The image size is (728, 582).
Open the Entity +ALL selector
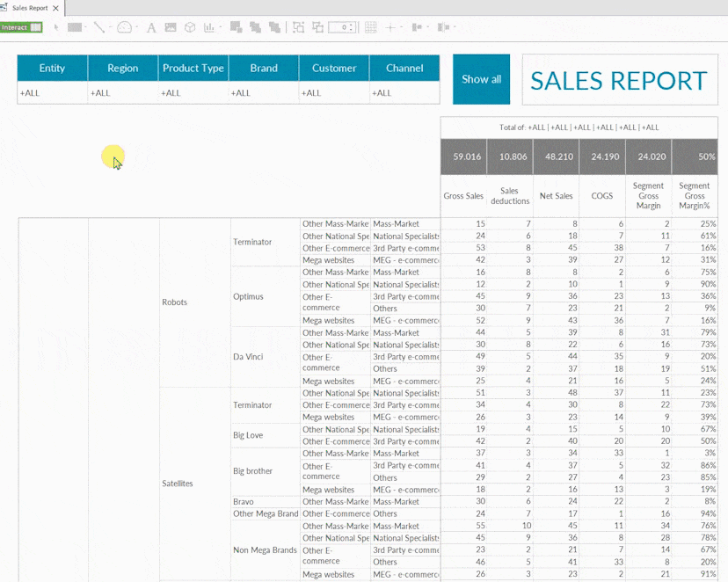[x=52, y=93]
